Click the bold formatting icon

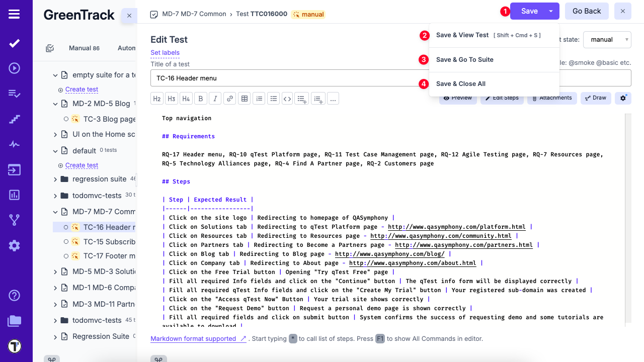click(201, 99)
